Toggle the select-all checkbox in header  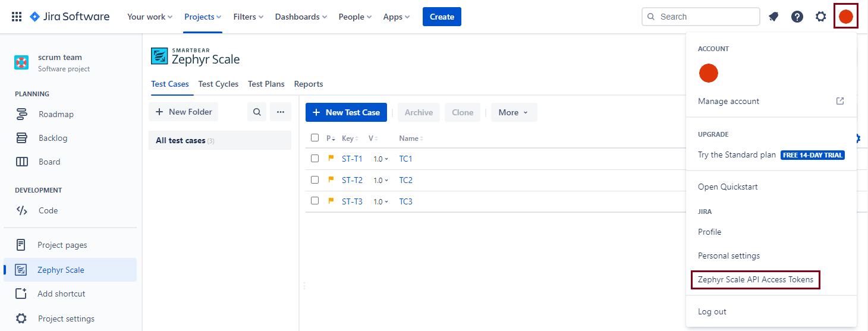(x=315, y=138)
